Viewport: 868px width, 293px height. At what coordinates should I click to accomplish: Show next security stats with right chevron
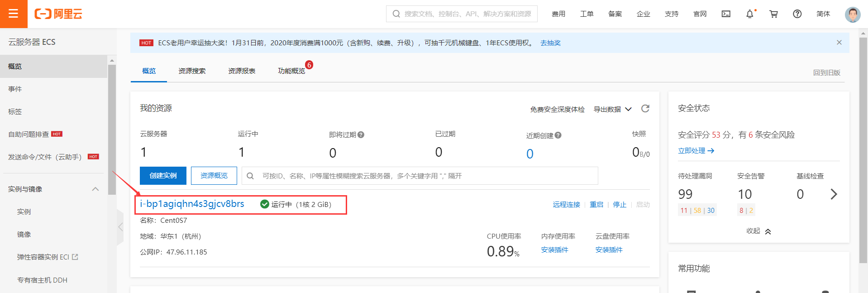[x=834, y=194]
